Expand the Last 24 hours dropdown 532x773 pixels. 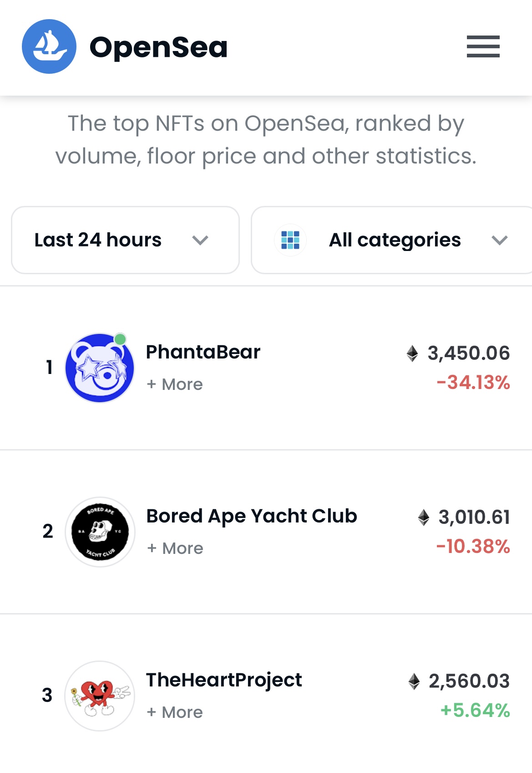coord(125,240)
